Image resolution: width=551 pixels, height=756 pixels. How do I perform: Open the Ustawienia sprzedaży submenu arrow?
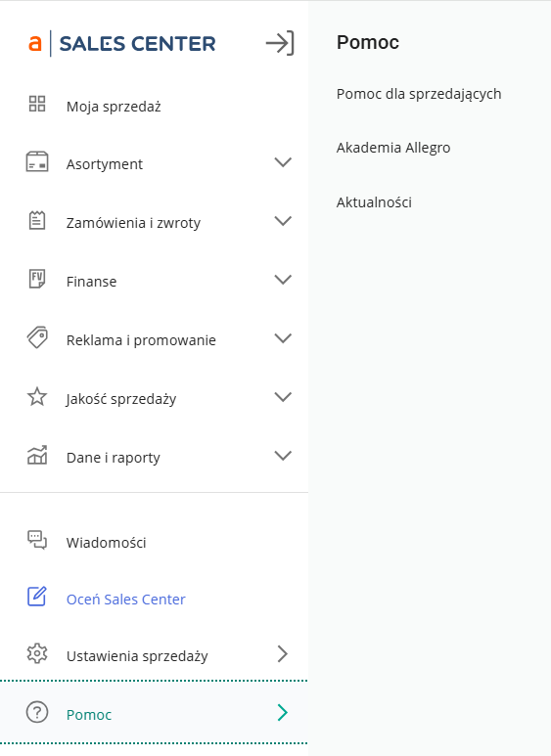pos(283,653)
